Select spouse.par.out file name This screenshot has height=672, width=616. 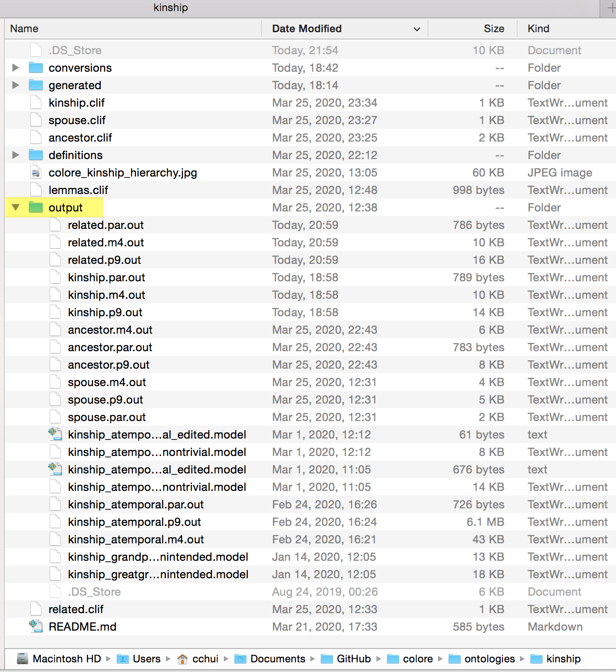coord(107,417)
